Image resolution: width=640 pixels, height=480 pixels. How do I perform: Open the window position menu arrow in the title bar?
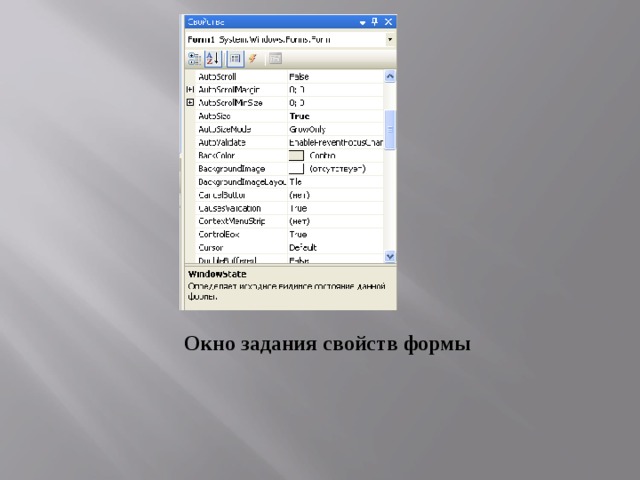pos(362,23)
